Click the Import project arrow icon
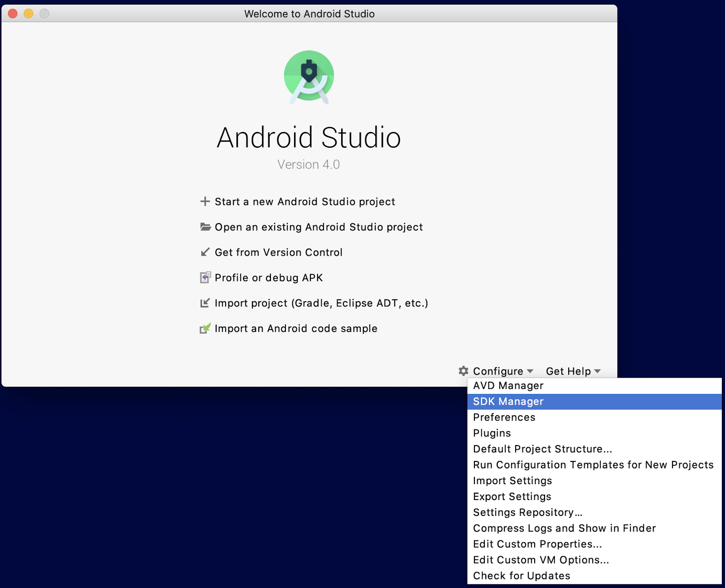The width and height of the screenshot is (725, 588). tap(205, 303)
